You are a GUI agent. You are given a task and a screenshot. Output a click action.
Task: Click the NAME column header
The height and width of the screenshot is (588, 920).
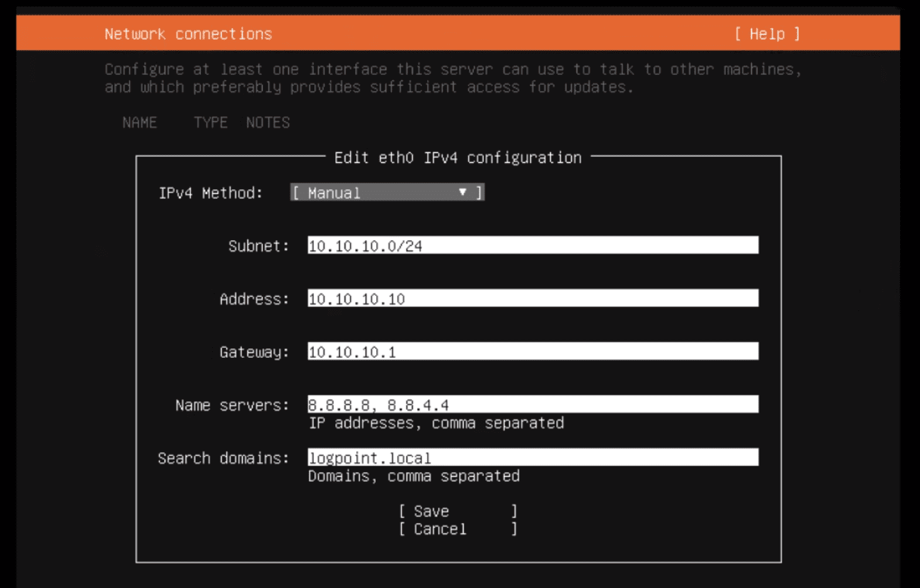coord(139,122)
